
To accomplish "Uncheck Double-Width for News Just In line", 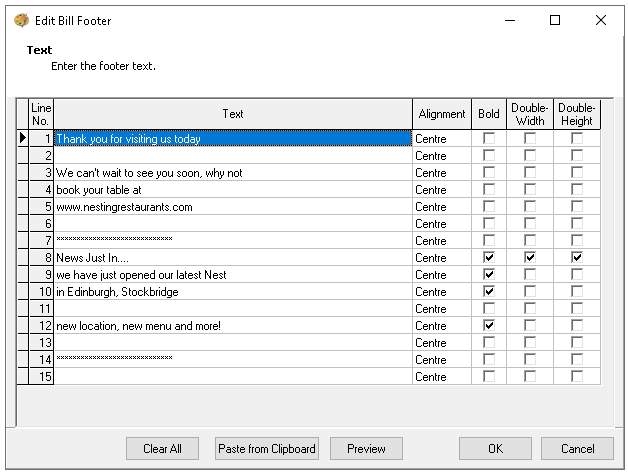I will pos(529,258).
